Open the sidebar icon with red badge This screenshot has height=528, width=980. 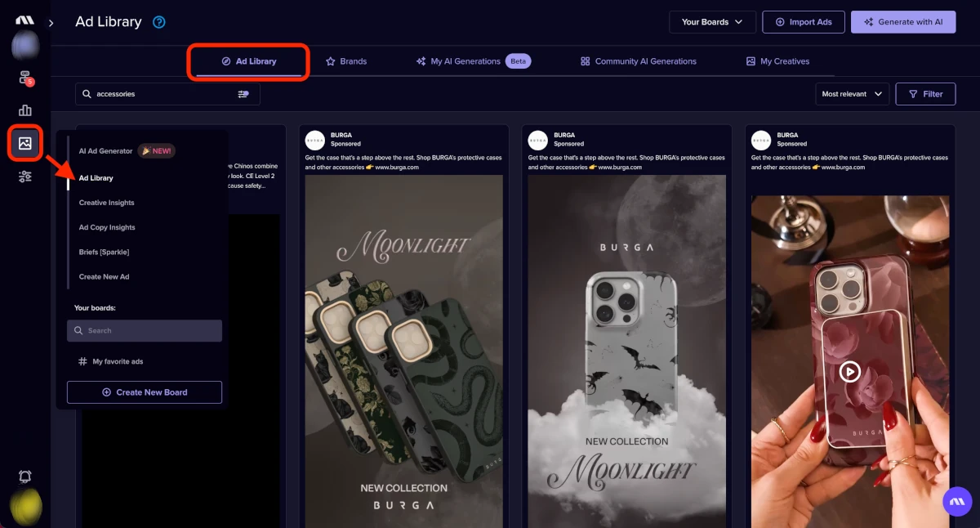(x=25, y=78)
